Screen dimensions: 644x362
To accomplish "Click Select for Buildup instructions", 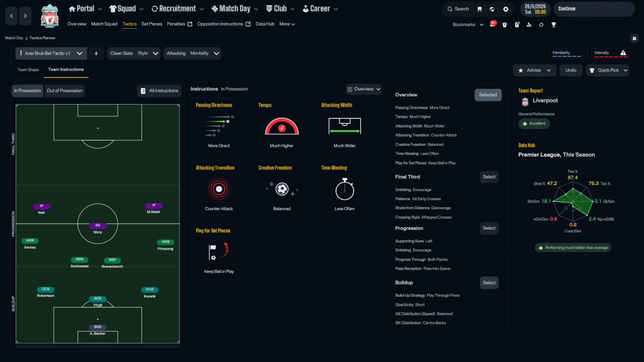I will pyautogui.click(x=489, y=283).
